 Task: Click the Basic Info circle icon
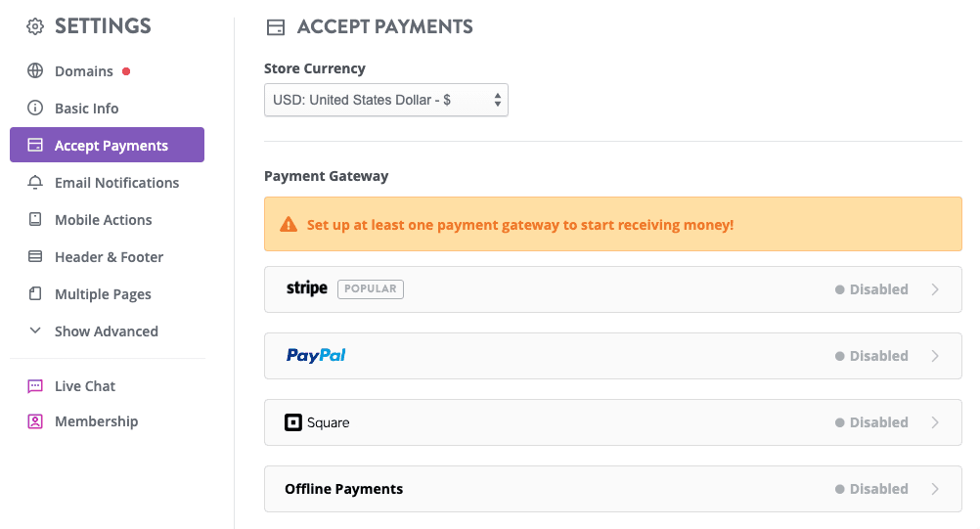pos(35,109)
